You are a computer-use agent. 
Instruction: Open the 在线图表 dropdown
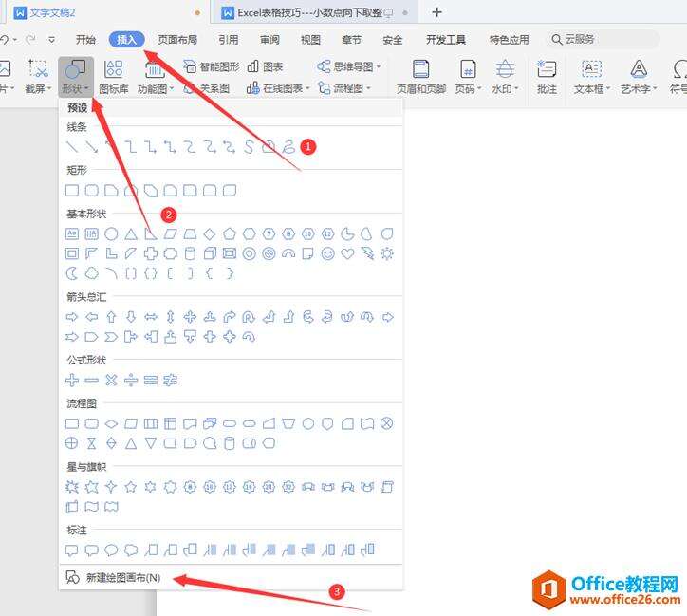pos(278,88)
